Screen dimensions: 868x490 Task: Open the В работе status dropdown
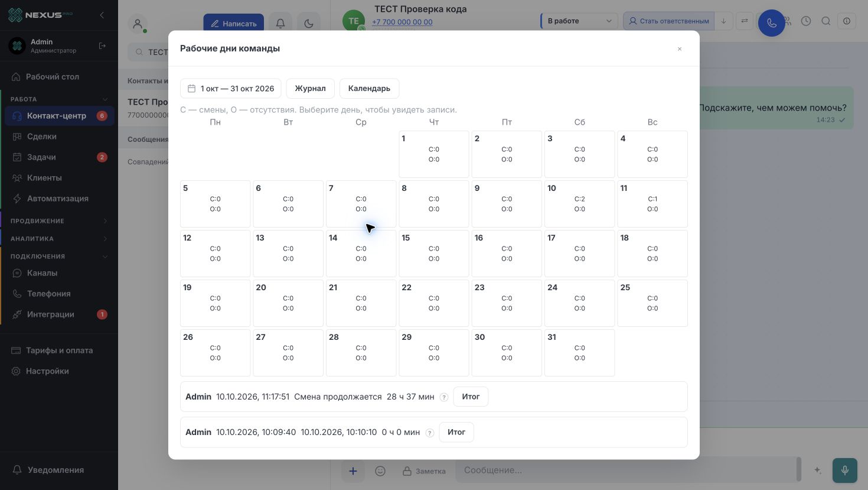coord(579,21)
